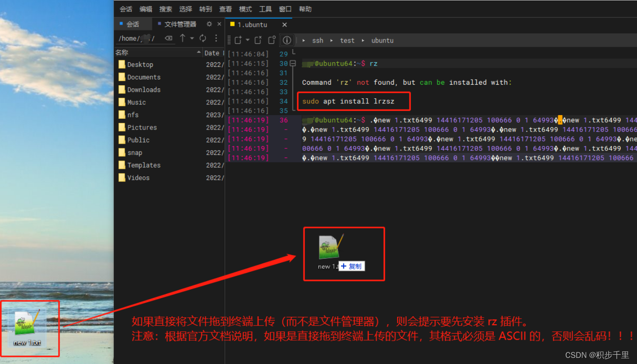Close the side panel with its X
Image resolution: width=637 pixels, height=364 pixels.
(x=219, y=24)
